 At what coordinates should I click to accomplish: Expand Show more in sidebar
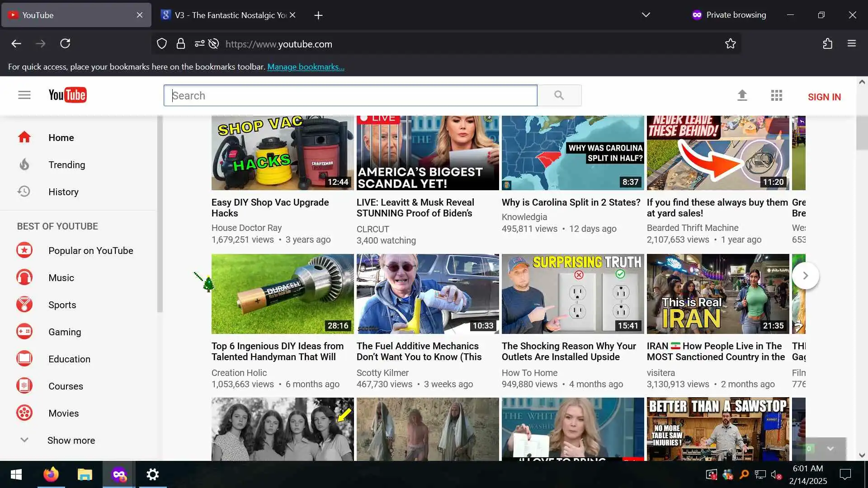(x=71, y=441)
